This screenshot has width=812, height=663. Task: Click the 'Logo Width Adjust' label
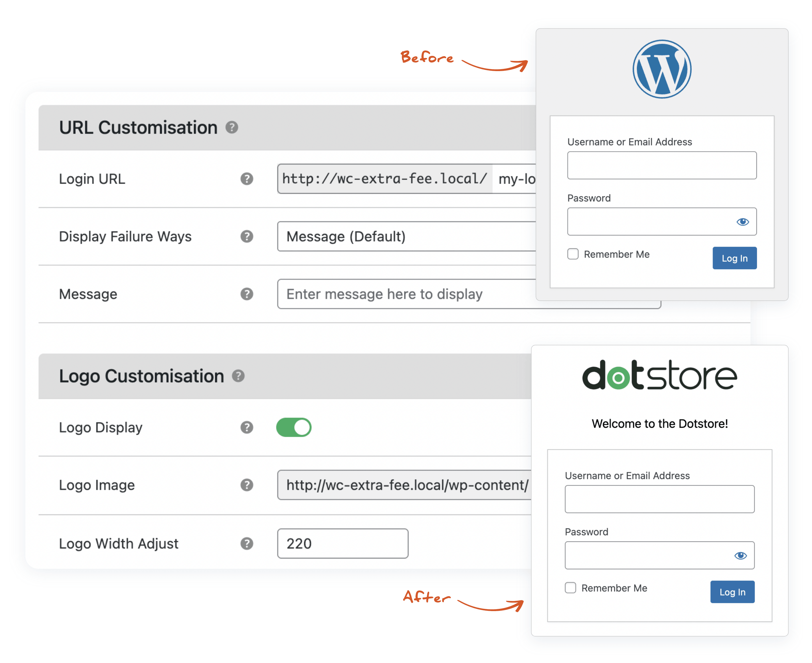tap(119, 543)
